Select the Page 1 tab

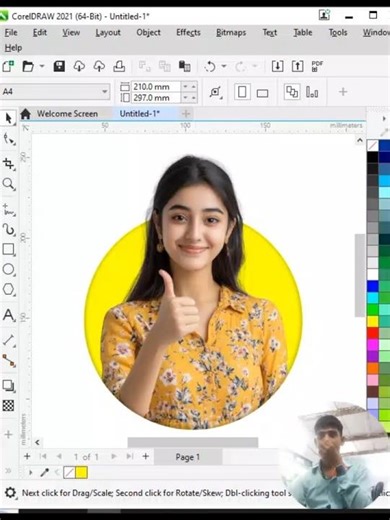point(188,457)
